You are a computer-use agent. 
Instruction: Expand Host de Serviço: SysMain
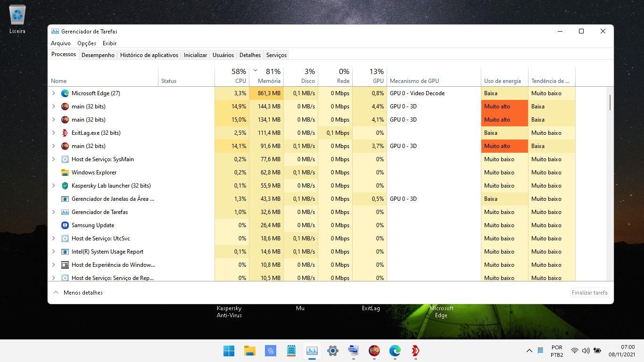pyautogui.click(x=54, y=159)
